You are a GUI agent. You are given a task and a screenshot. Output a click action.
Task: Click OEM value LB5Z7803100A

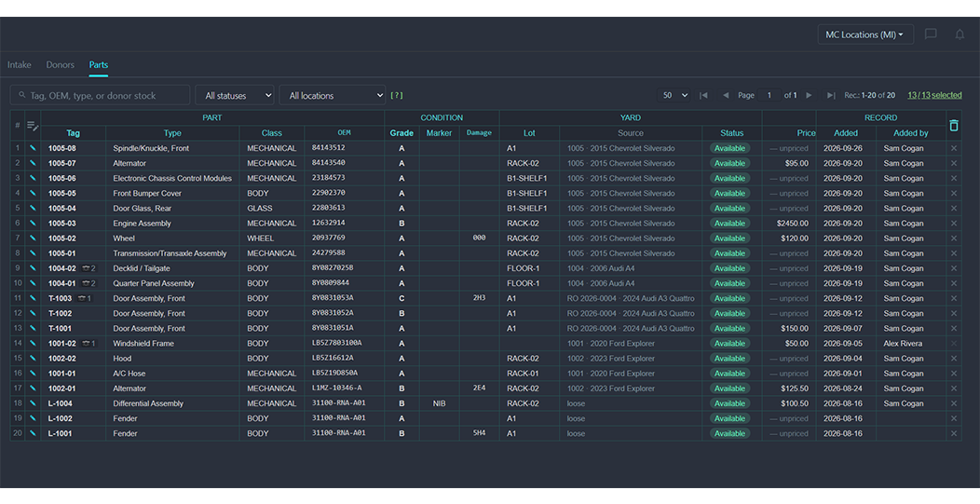tap(337, 343)
